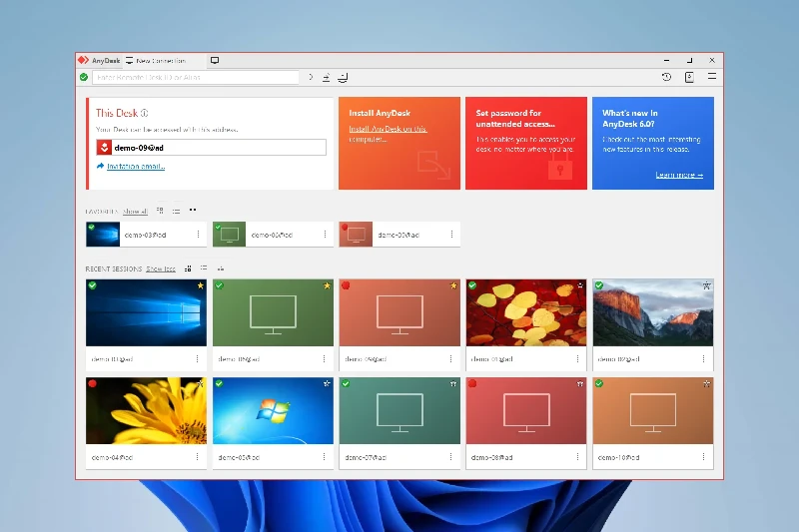
Task: Open the hamburger main menu
Action: (x=712, y=77)
